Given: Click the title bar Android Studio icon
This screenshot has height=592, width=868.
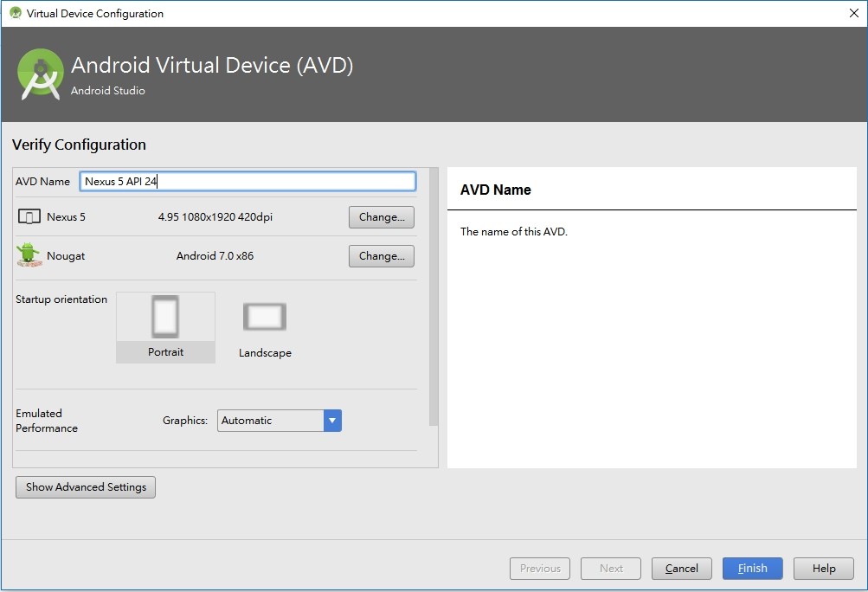Looking at the screenshot, I should point(15,13).
